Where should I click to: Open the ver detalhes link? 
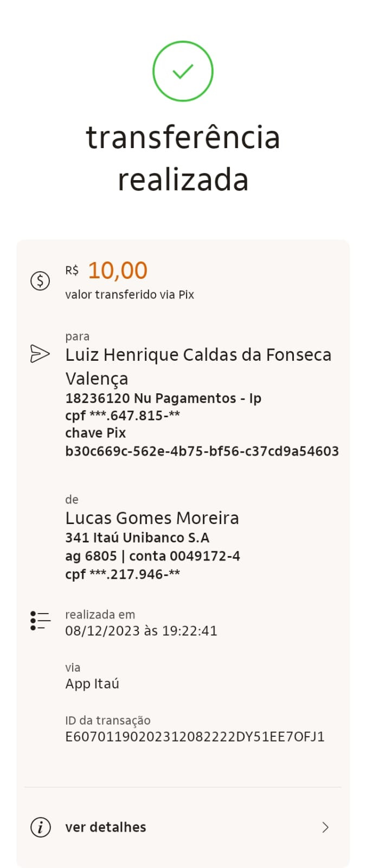tap(106, 827)
